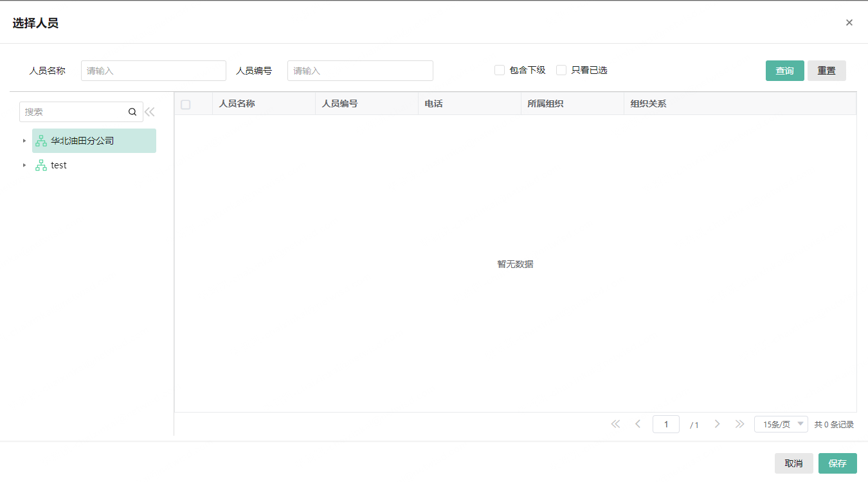Click the organization icon beside 华北油田分公司
The width and height of the screenshot is (868, 482).
(x=41, y=140)
